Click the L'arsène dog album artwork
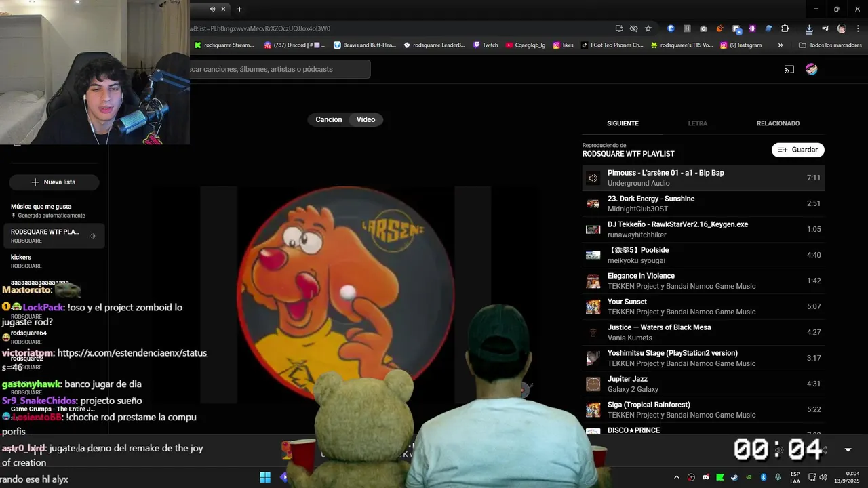Viewport: 868px width, 488px height. pos(345,293)
